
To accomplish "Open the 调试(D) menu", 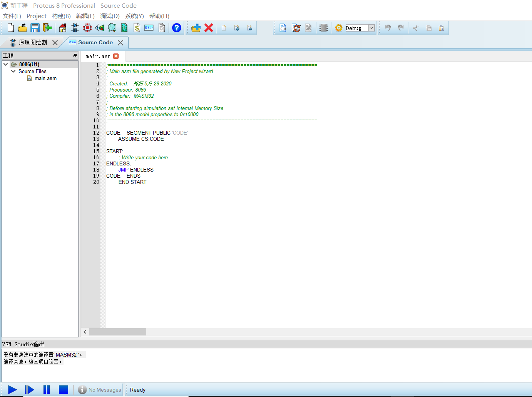I will click(x=110, y=16).
